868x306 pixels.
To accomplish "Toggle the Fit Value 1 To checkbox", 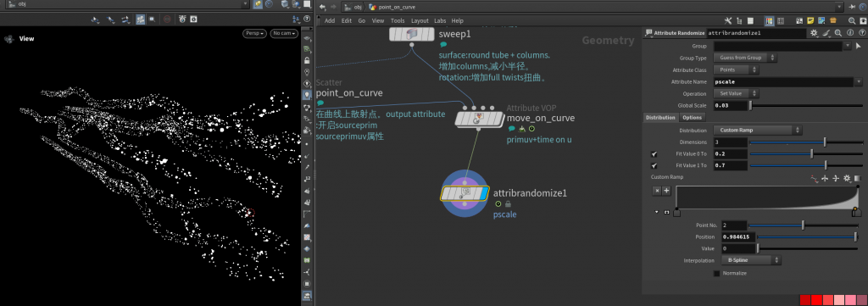I will click(x=654, y=165).
